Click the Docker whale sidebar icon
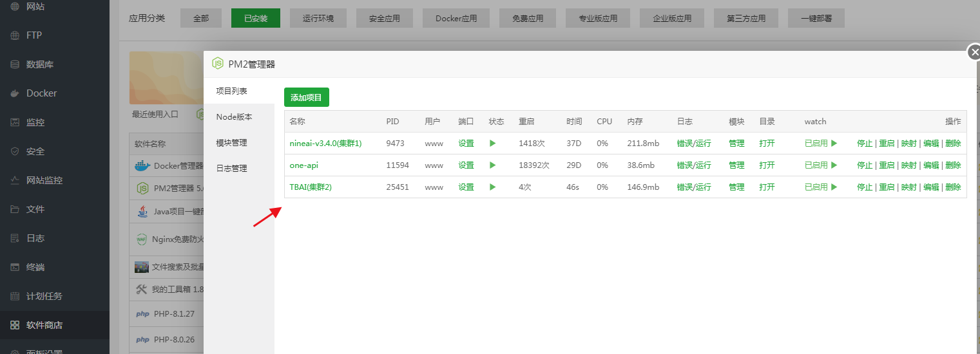980x354 pixels. click(x=15, y=93)
